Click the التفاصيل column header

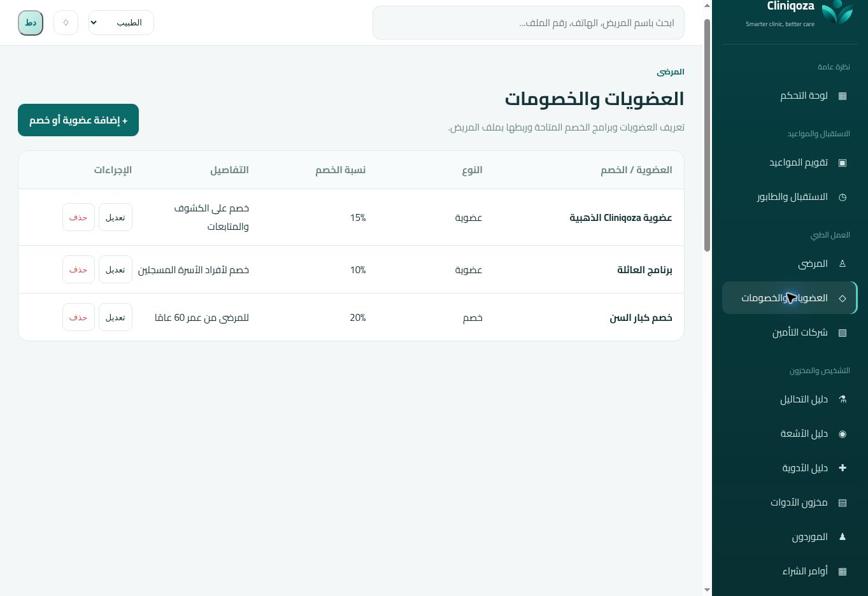click(229, 170)
